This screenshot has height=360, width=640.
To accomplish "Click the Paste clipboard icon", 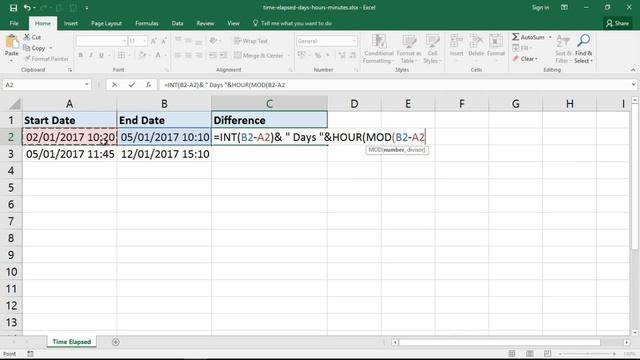I will 12,42.
